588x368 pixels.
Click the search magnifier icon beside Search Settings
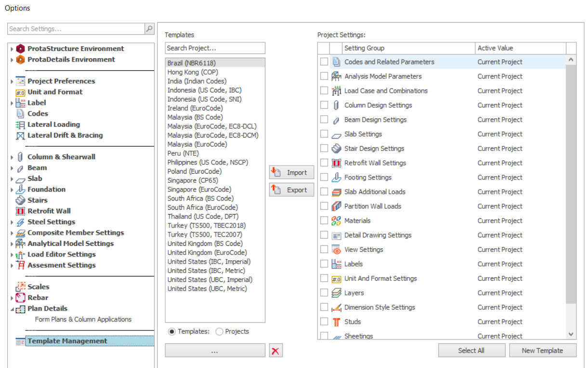click(x=149, y=29)
